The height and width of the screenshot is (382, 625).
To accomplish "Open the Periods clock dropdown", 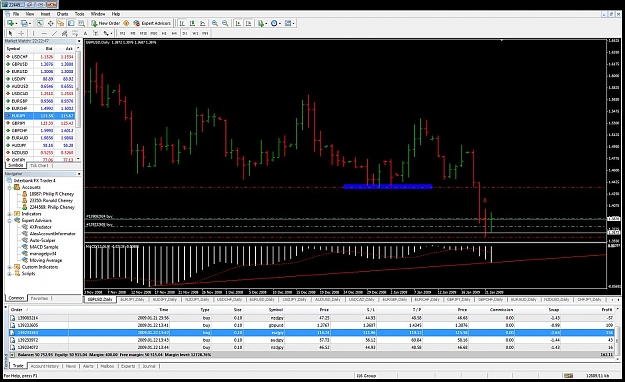I will point(275,23).
